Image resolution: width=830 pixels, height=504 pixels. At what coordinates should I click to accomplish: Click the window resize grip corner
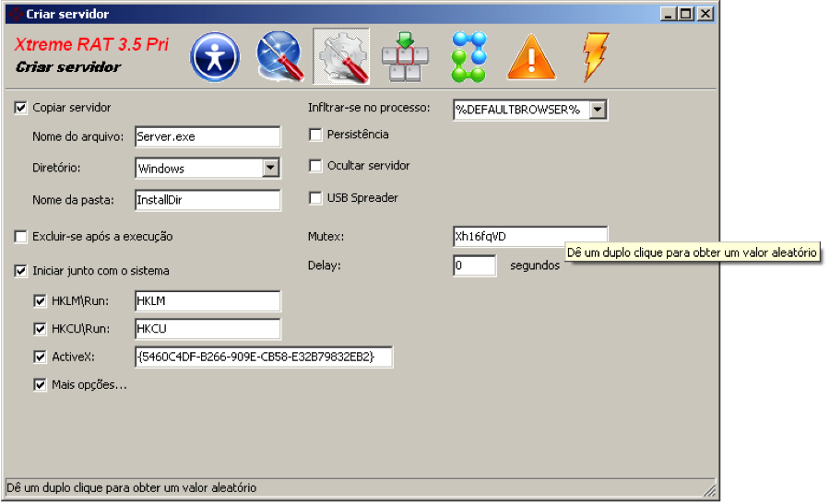pyautogui.click(x=709, y=491)
